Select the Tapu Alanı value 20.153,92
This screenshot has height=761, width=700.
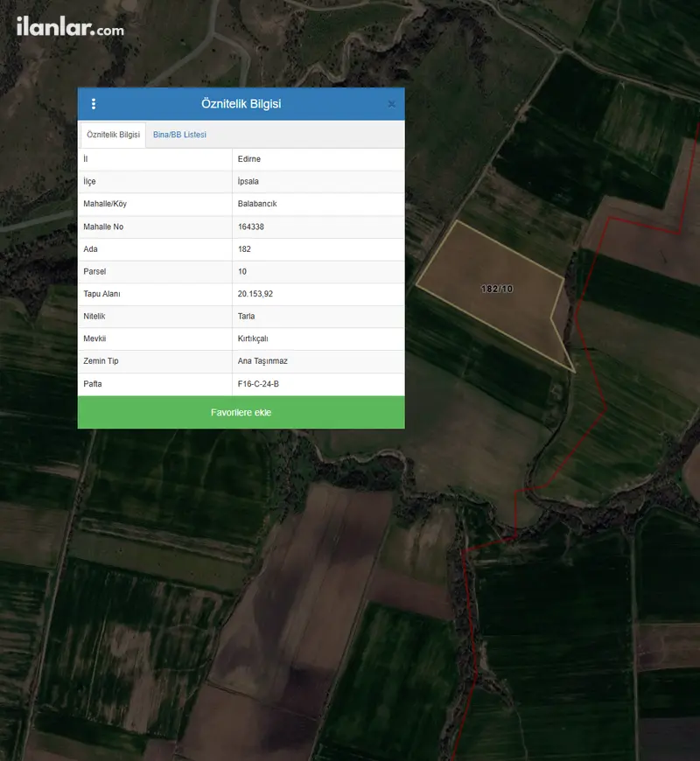pos(255,294)
